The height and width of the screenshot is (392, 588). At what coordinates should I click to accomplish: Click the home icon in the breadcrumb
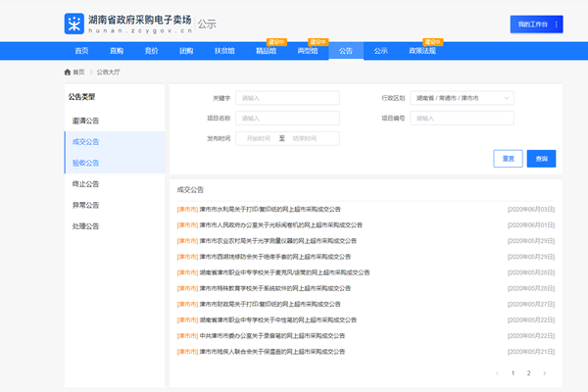68,72
